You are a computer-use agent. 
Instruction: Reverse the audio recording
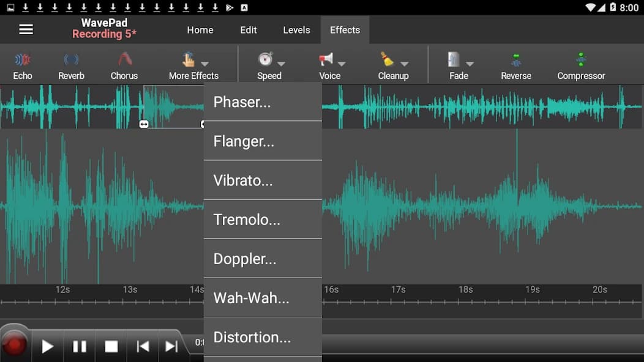tap(516, 64)
